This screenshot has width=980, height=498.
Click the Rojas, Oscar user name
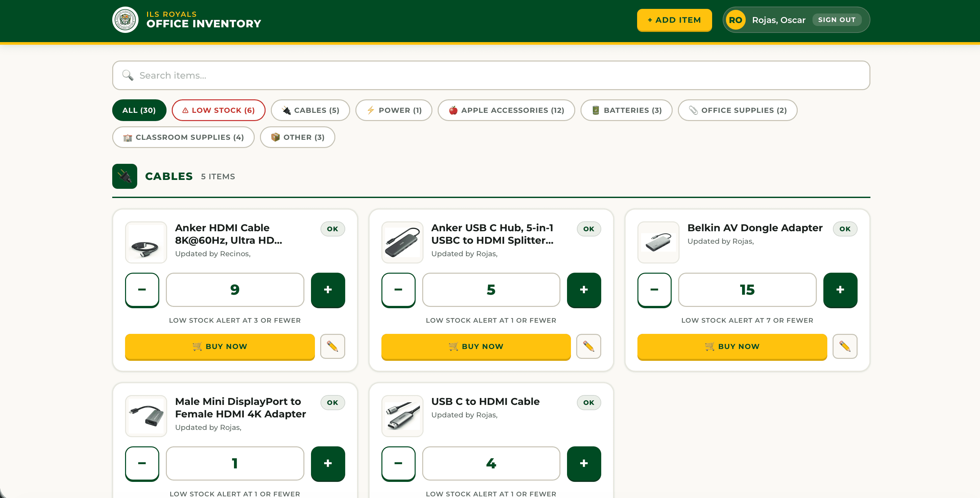(778, 20)
